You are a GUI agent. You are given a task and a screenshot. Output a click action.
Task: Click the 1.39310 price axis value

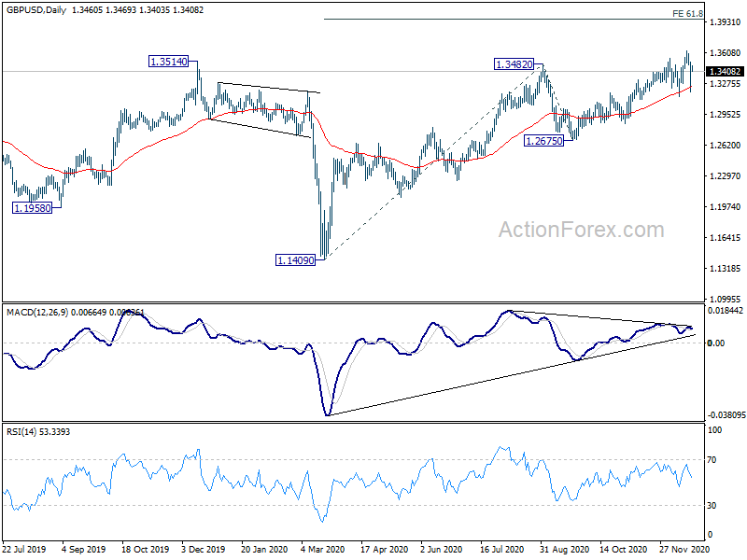coord(726,22)
